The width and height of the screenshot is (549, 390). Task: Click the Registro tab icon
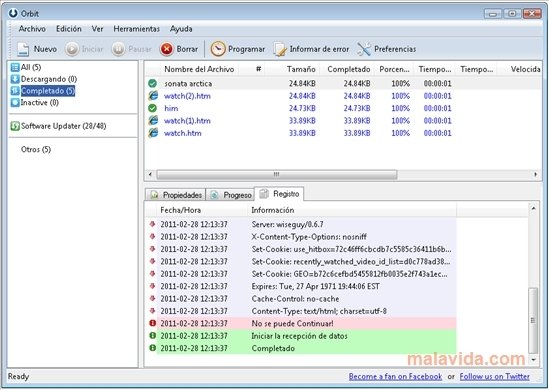(264, 194)
